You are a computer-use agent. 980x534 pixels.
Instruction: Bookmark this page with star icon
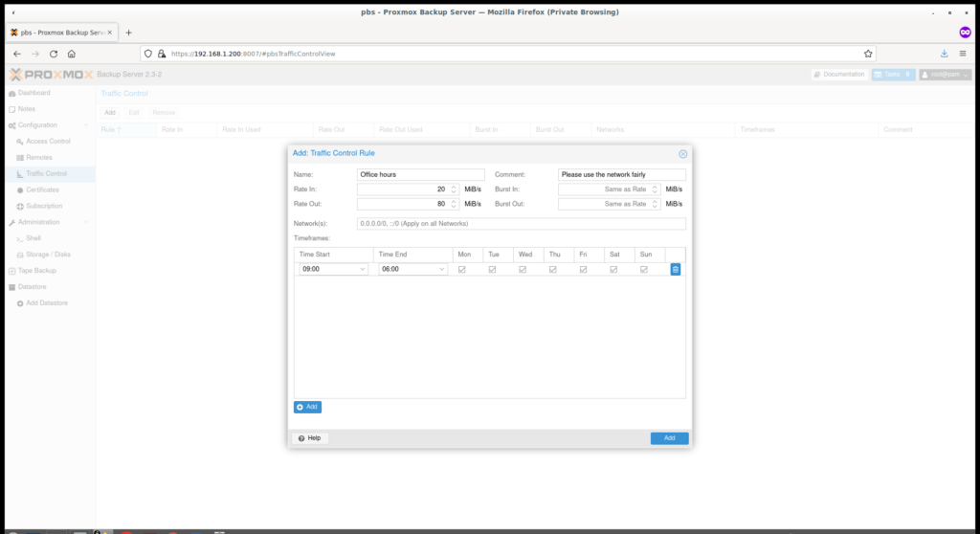(x=868, y=54)
